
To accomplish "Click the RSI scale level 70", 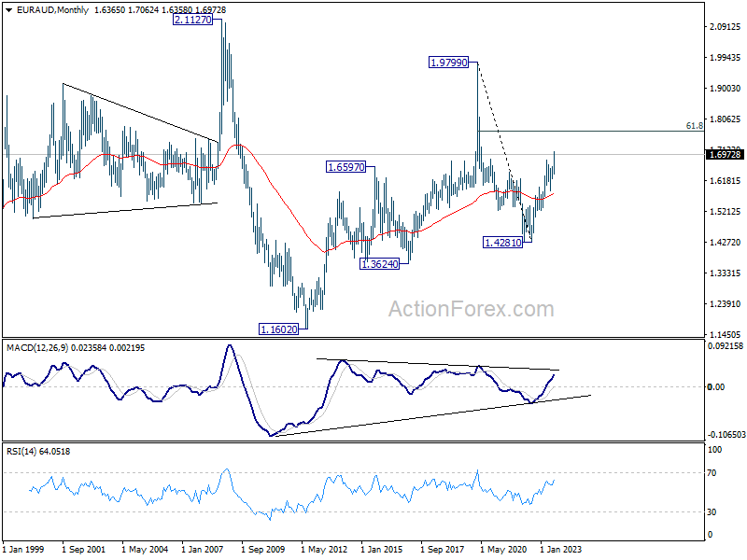I will 712,473.
